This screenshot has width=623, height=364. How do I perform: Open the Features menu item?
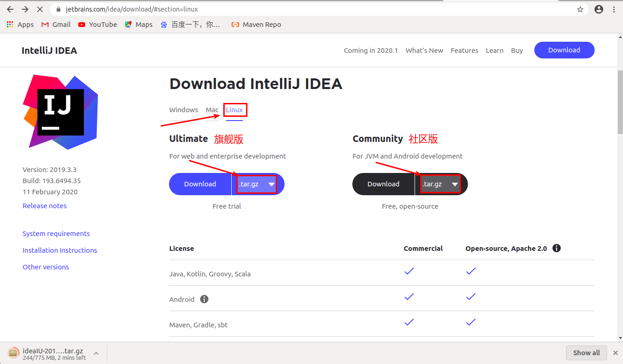[x=464, y=50]
